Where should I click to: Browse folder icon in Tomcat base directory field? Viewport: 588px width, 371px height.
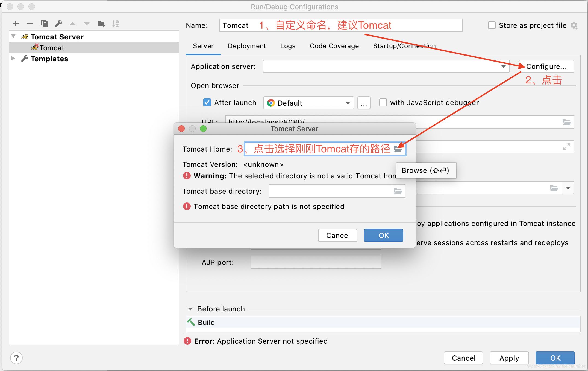point(398,191)
